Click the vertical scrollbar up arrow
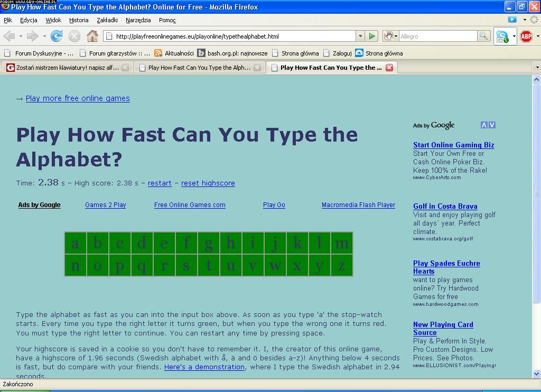Viewport: 541px width, 392px height. [x=537, y=80]
